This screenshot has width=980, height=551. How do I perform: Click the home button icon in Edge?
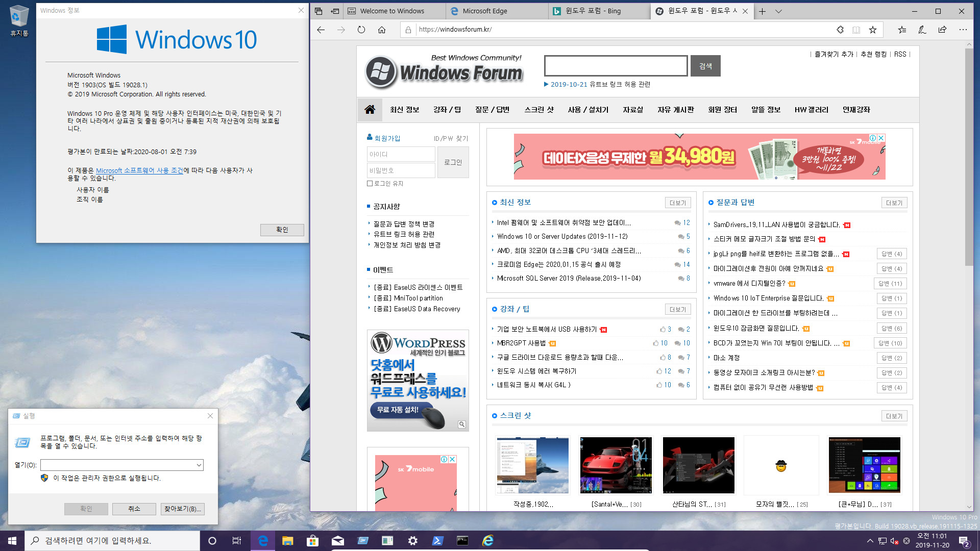click(x=381, y=30)
